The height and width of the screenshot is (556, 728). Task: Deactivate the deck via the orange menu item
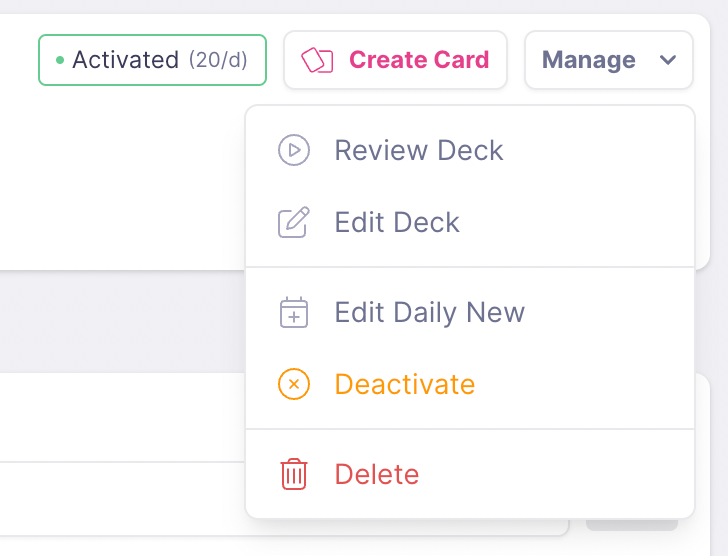(405, 384)
